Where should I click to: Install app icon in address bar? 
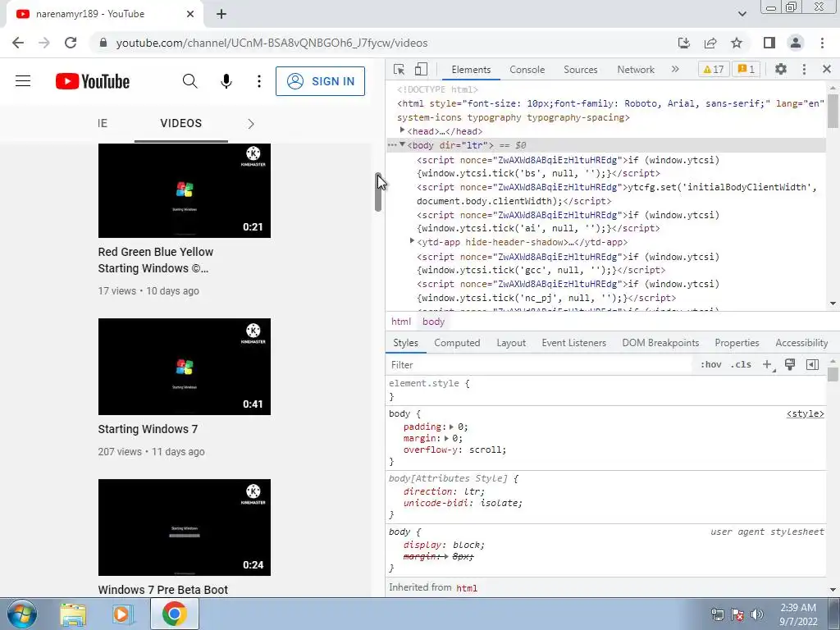[x=684, y=43]
